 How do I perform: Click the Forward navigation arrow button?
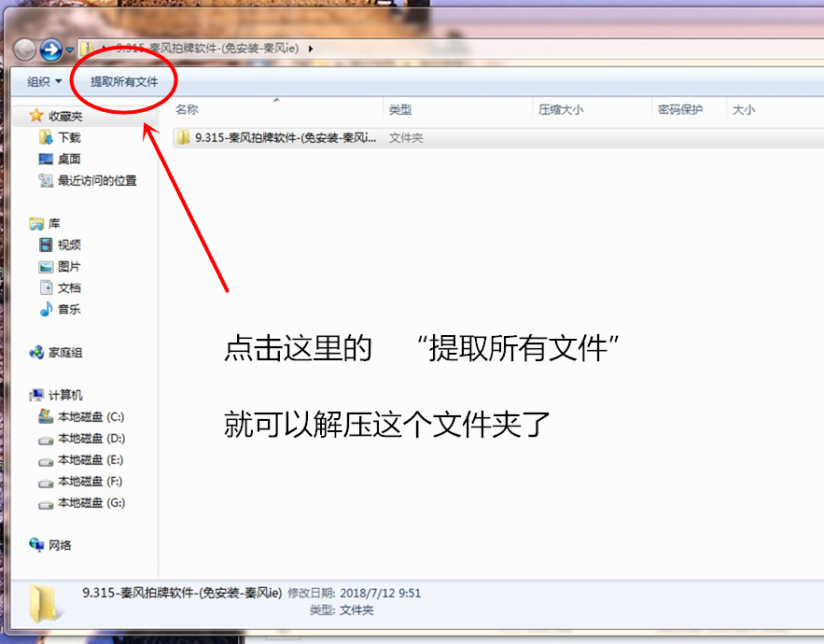pyautogui.click(x=51, y=49)
